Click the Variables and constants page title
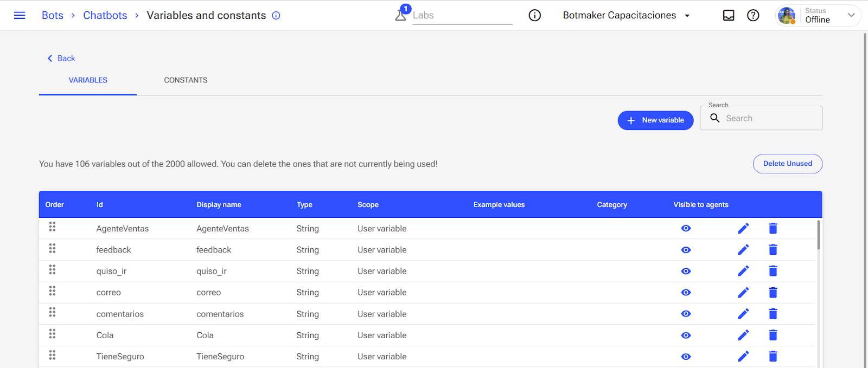This screenshot has height=368, width=868. tap(206, 15)
